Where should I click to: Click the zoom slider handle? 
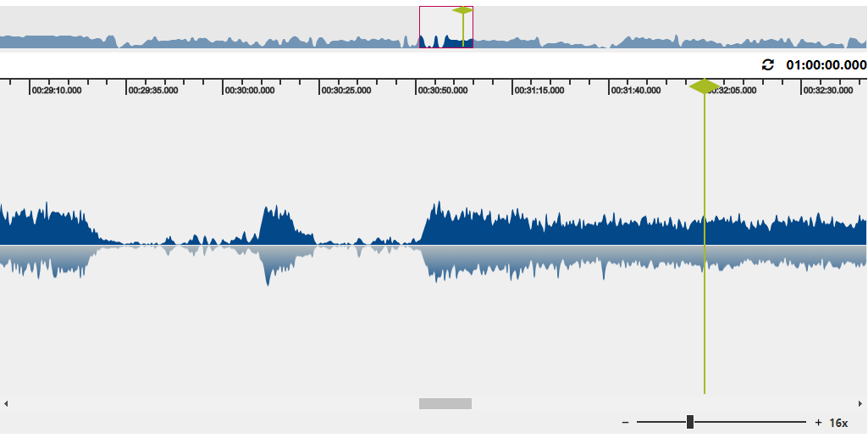pos(690,422)
